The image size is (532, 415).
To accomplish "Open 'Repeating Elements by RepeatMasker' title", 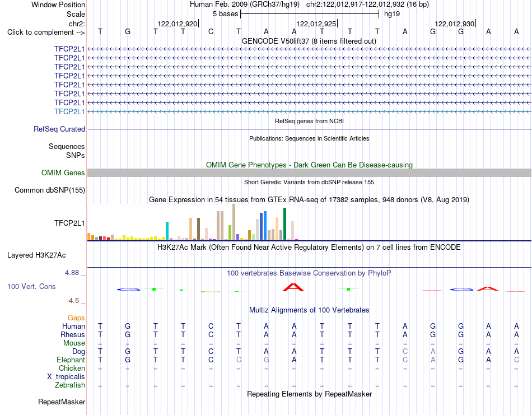I will pos(310,394).
